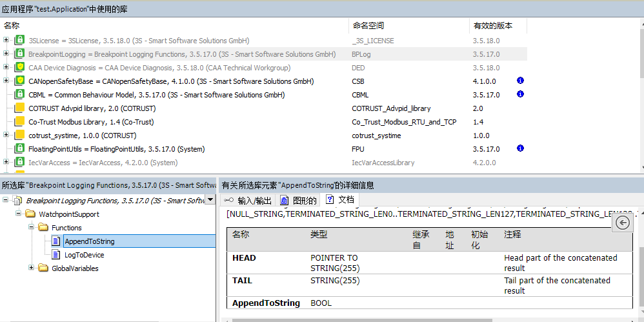The height and width of the screenshot is (322, 644).
Task: Expand the GlobalVariables folder
Action: point(31,268)
